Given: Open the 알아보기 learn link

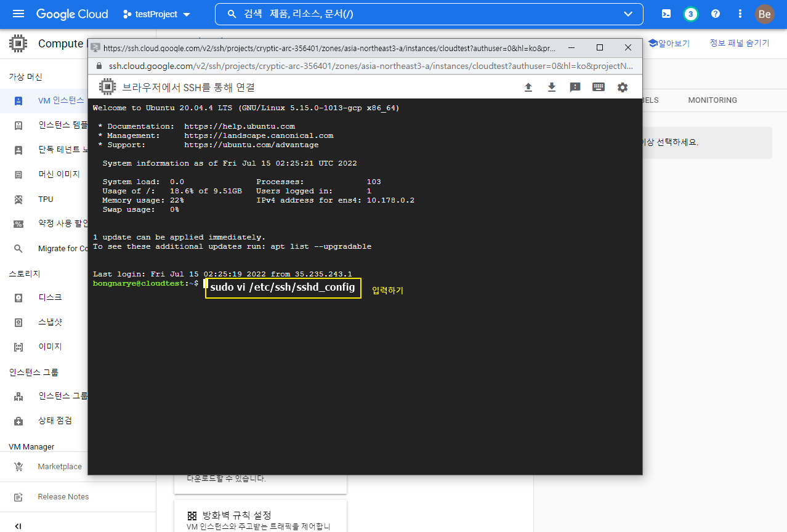Looking at the screenshot, I should pyautogui.click(x=669, y=43).
